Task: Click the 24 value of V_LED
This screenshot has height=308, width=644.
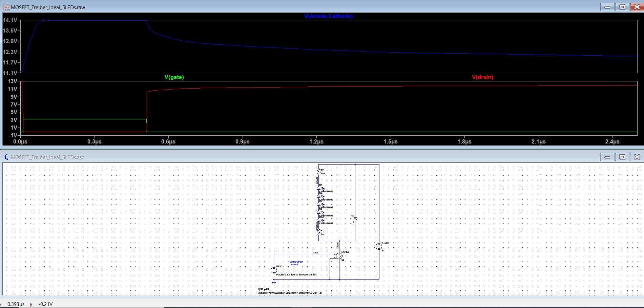Action: coord(383,250)
